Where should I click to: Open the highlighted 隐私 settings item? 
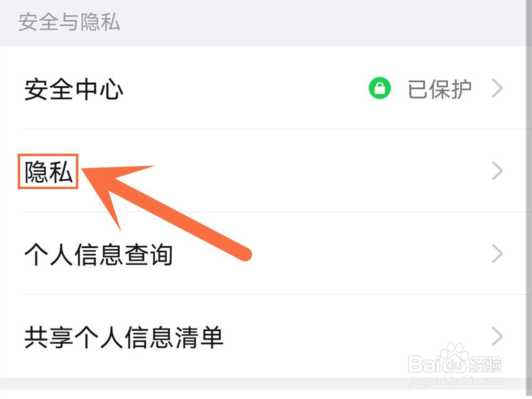(48, 172)
